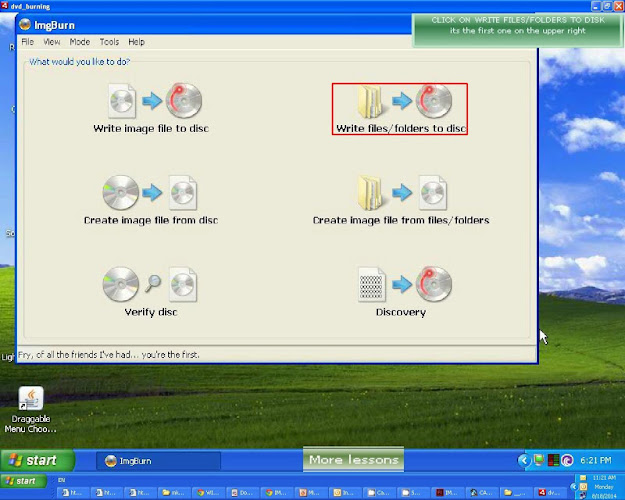Screen dimensions: 625x500
Task: Click the status bar Fry quote text
Action: (109, 354)
